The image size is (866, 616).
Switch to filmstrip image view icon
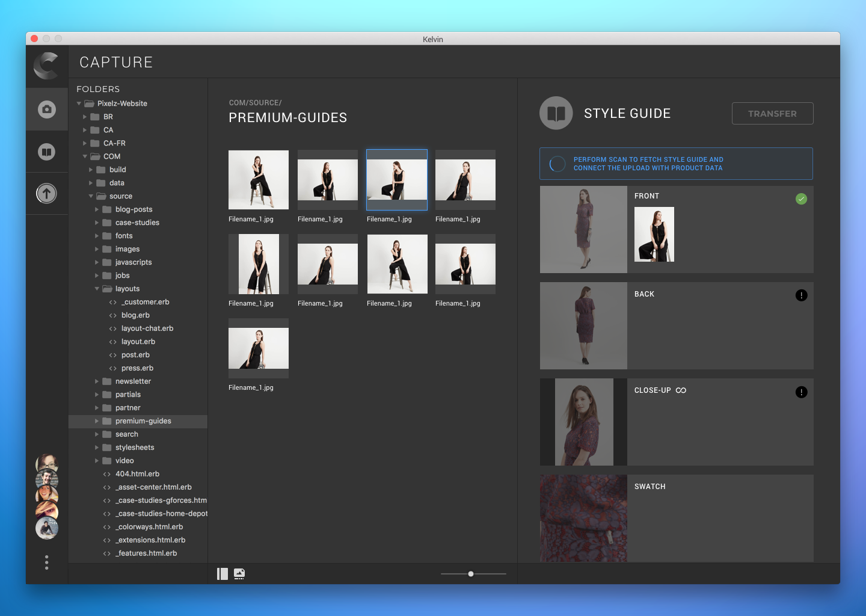239,574
